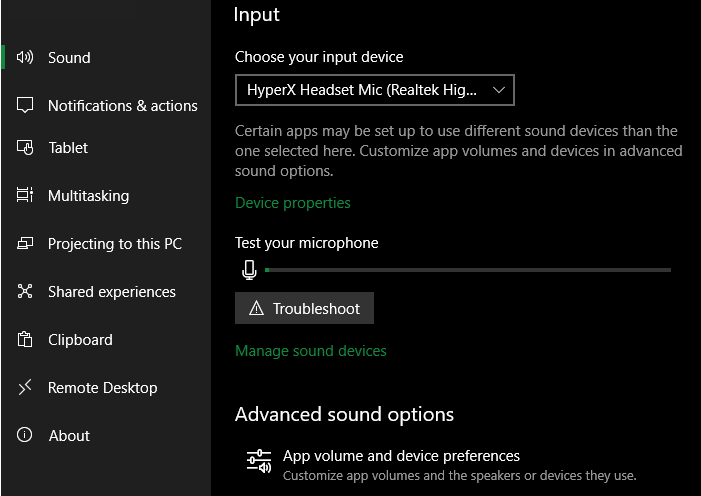
Task: Click the microphone icon beside test bar
Action: (x=249, y=270)
